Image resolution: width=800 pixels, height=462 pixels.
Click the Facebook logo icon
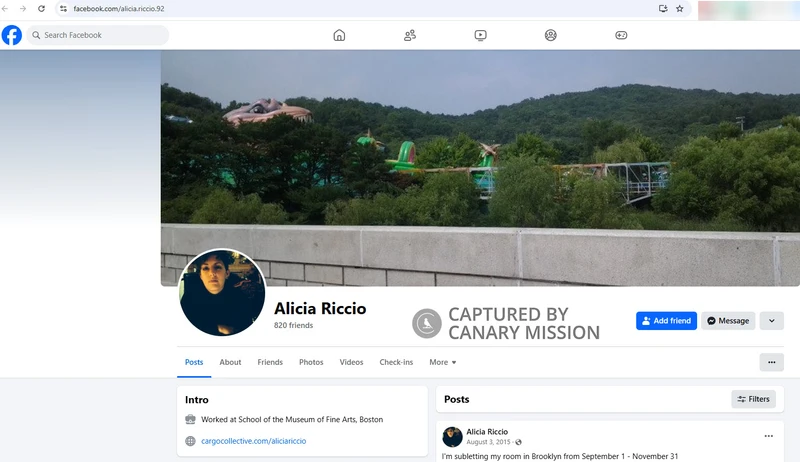12,35
